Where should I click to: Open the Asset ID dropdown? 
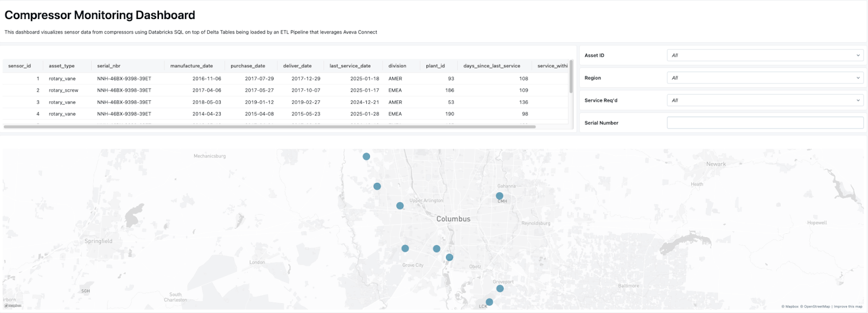pos(765,55)
